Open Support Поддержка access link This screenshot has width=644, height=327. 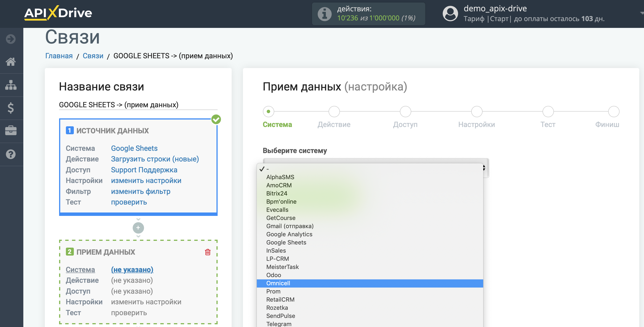144,170
